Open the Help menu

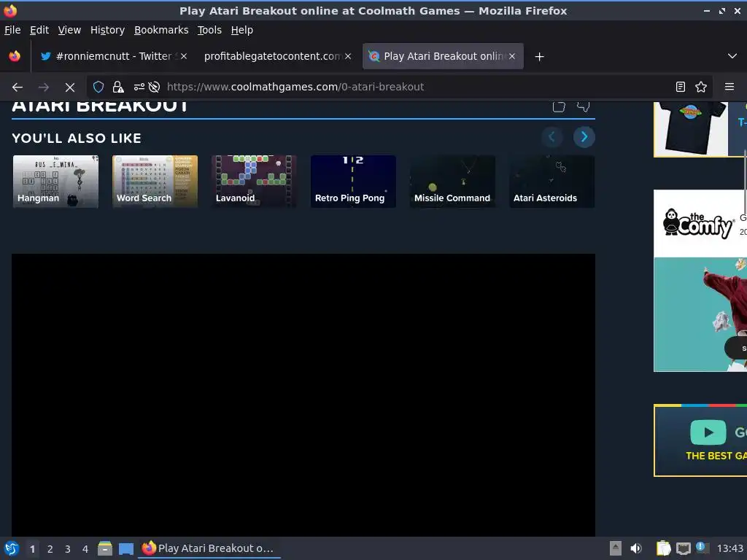point(242,30)
